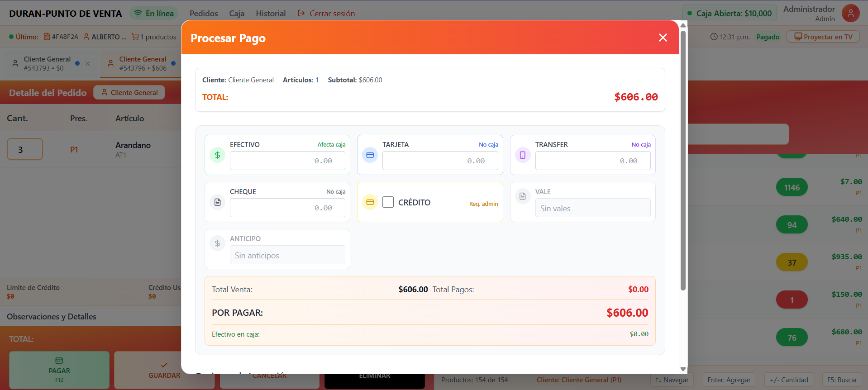
Task: Click the document icon beside Cheque
Action: click(x=217, y=202)
